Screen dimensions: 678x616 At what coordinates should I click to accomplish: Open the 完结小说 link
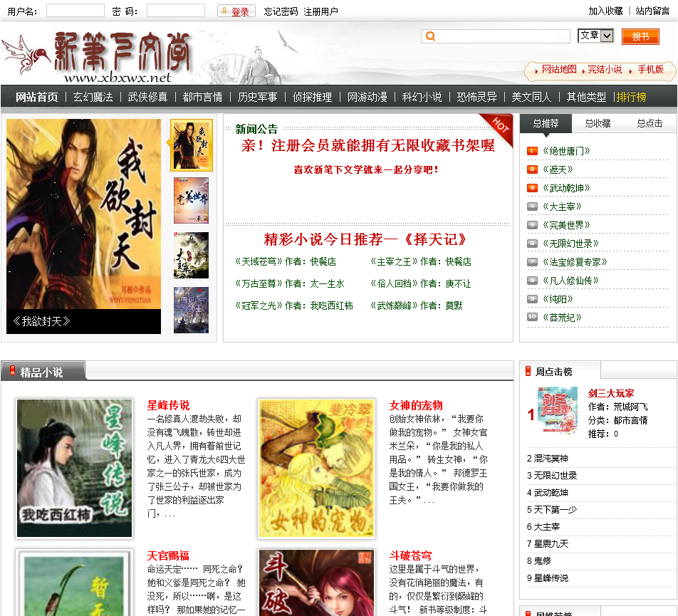(605, 69)
